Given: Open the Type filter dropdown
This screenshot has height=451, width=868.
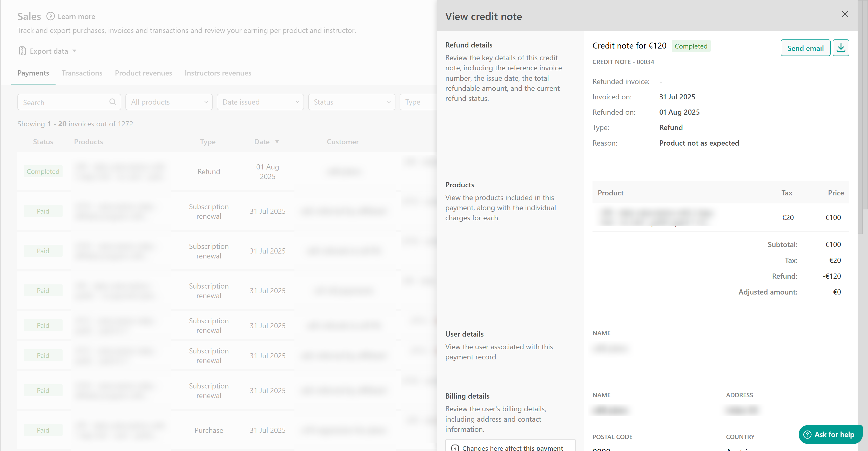Looking at the screenshot, I should [418, 102].
